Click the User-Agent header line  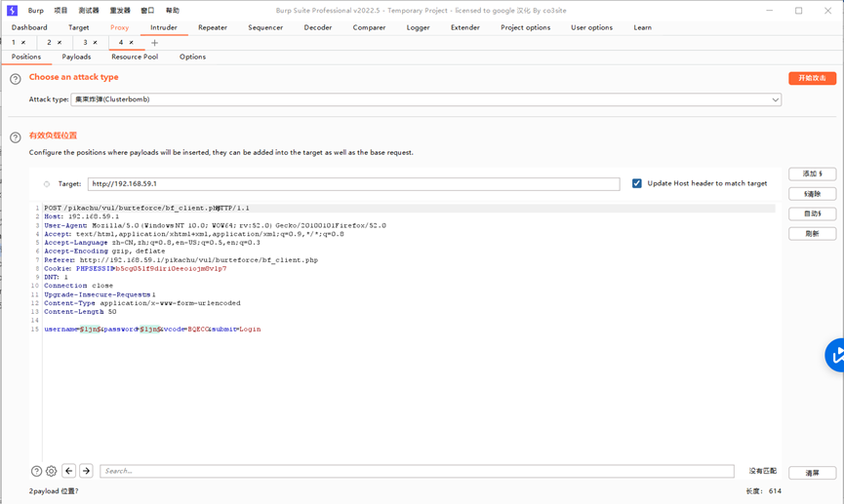215,225
